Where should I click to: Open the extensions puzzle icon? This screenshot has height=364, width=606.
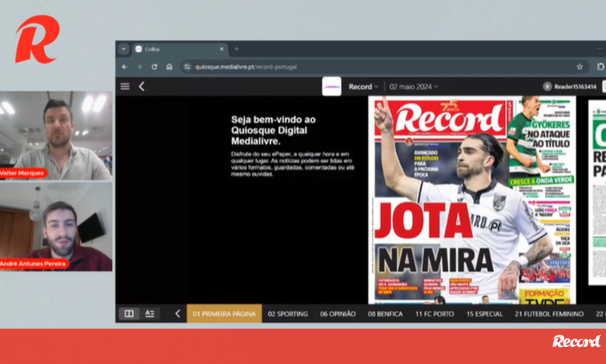pyautogui.click(x=600, y=67)
